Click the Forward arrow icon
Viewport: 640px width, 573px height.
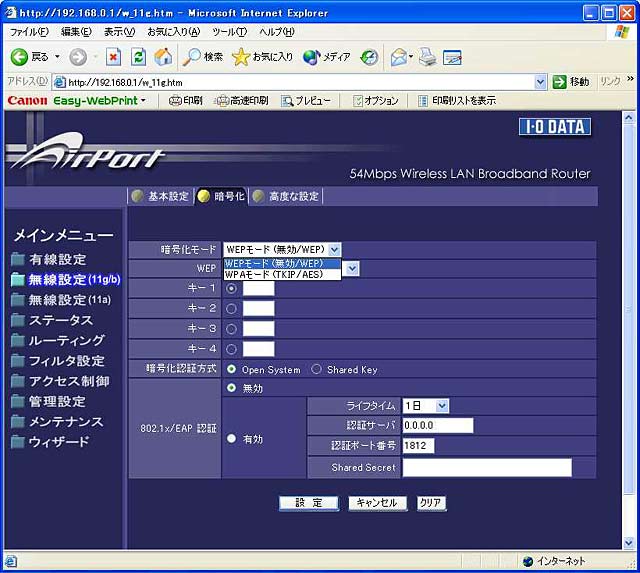point(78,57)
